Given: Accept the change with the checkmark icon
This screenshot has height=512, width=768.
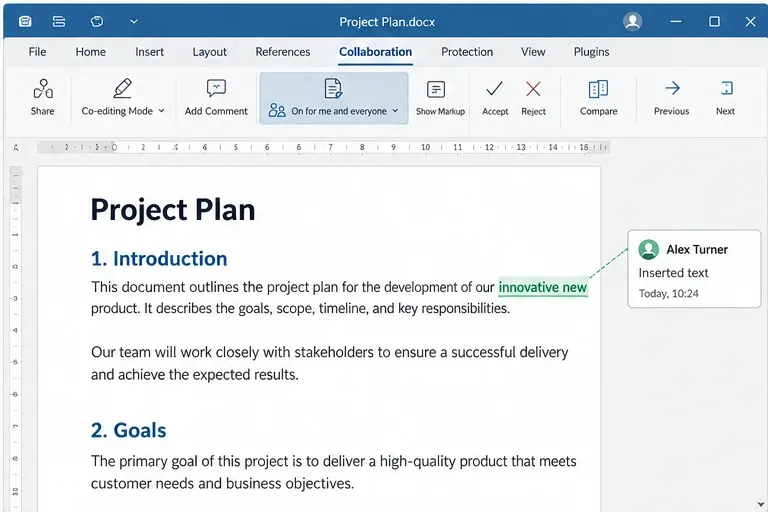Looking at the screenshot, I should click(x=494, y=89).
